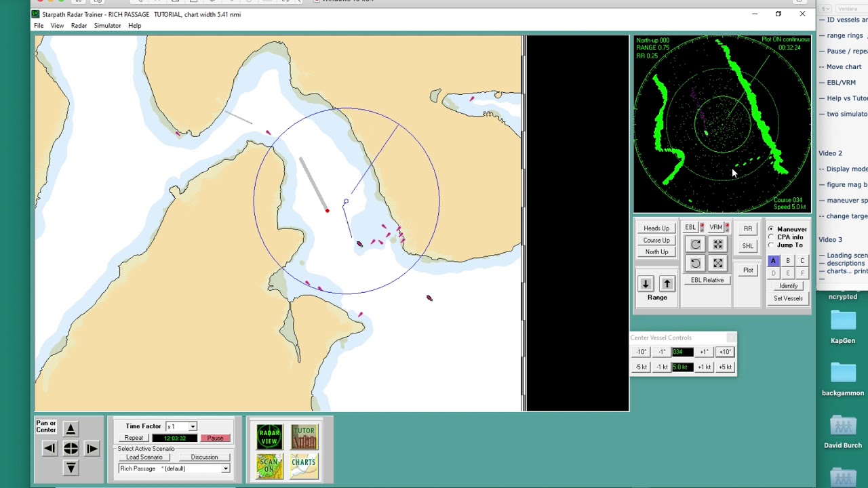Switch radar to Heads Up mode
868x488 pixels.
656,228
